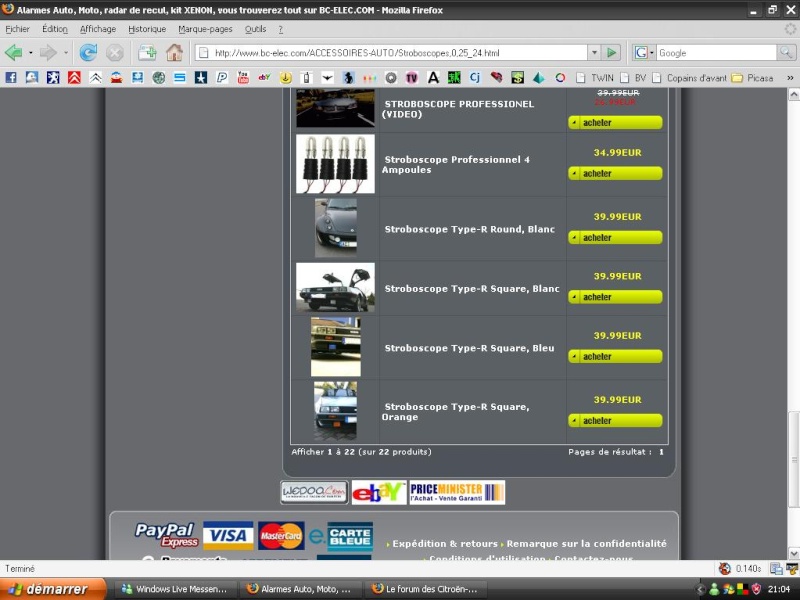800x600 pixels.
Task: Open the Édition menu
Action: [55, 29]
